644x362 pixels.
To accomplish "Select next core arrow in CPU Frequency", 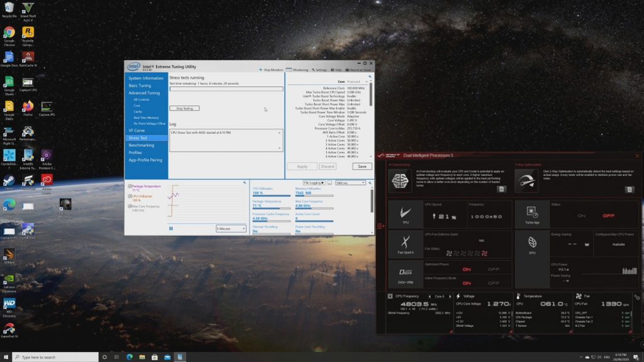I will coord(450,297).
